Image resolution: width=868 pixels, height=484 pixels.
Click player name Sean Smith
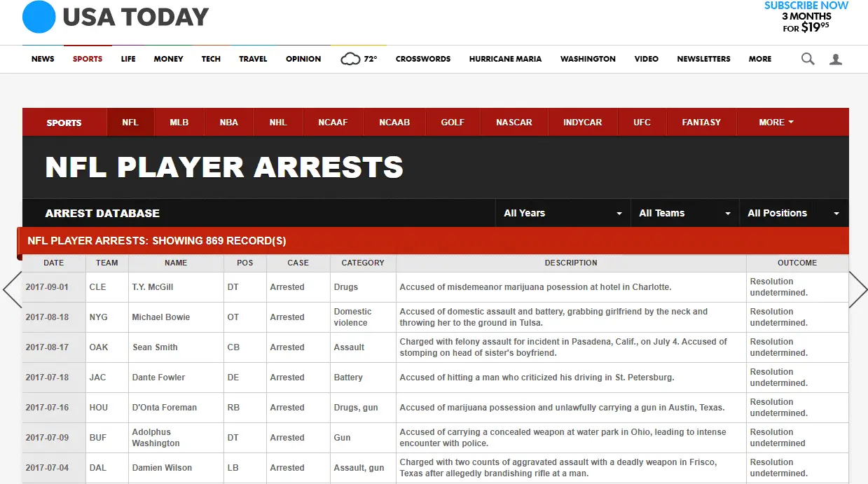155,347
